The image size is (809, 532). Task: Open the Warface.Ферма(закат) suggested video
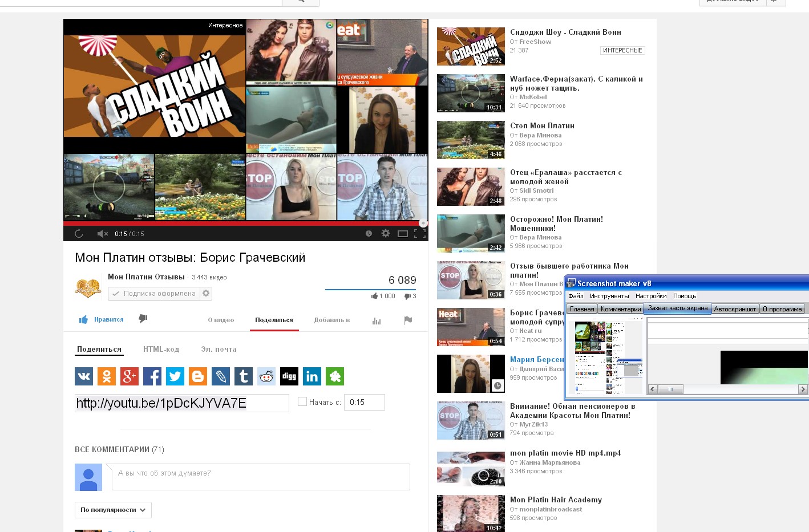(x=576, y=84)
